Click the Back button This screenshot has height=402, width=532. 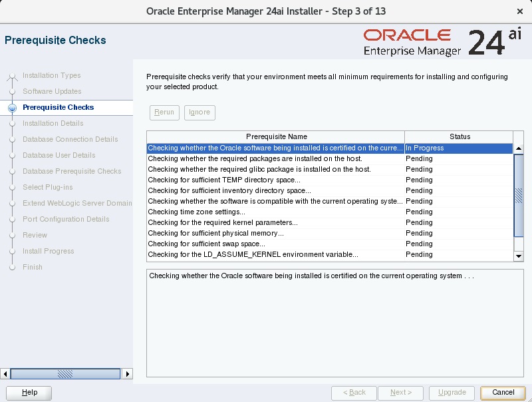pos(354,393)
